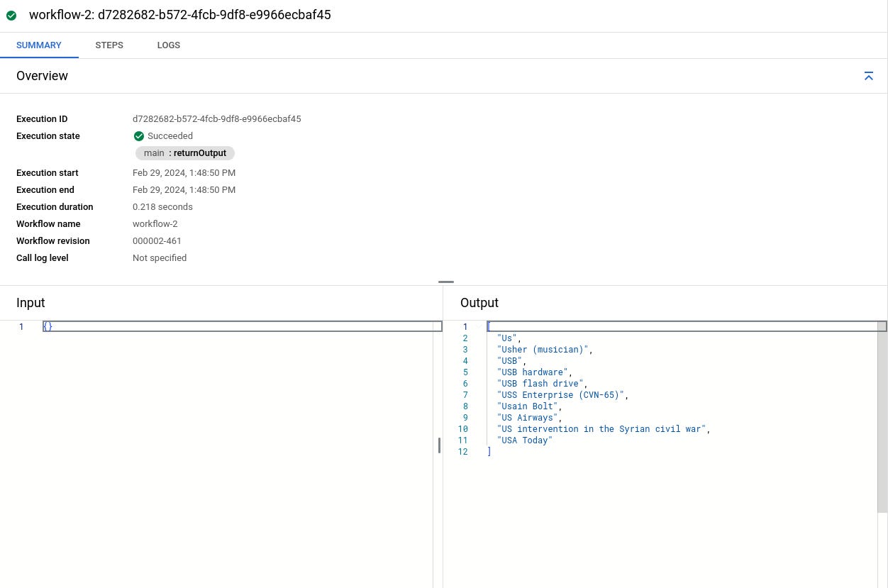The image size is (888, 588).
Task: Click the "USA Today" output line
Action: (525, 440)
